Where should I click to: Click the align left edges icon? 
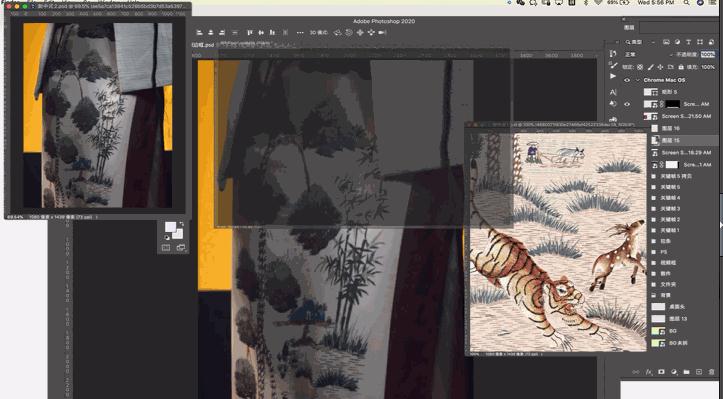pyautogui.click(x=199, y=33)
